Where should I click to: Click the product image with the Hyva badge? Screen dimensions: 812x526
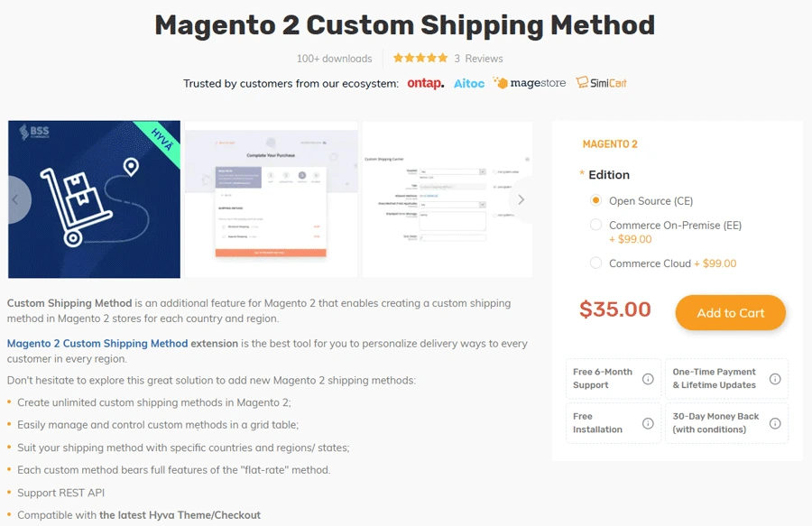[94, 197]
